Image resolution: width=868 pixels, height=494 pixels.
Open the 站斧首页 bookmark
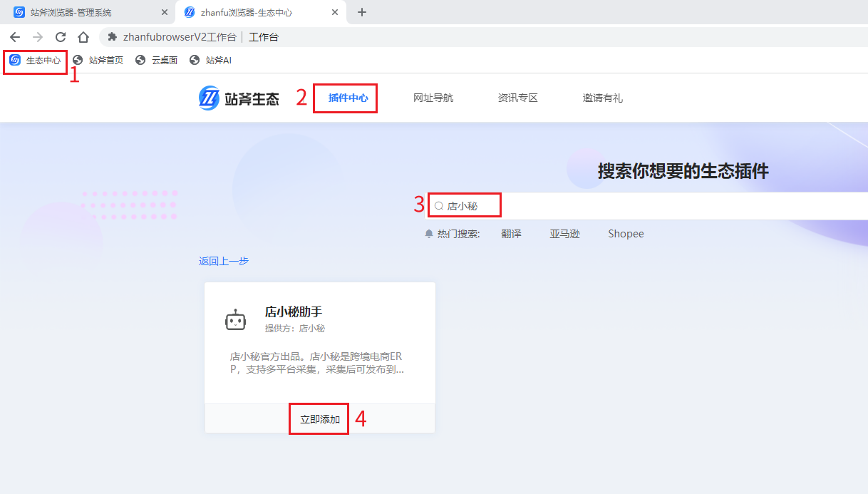coord(98,61)
